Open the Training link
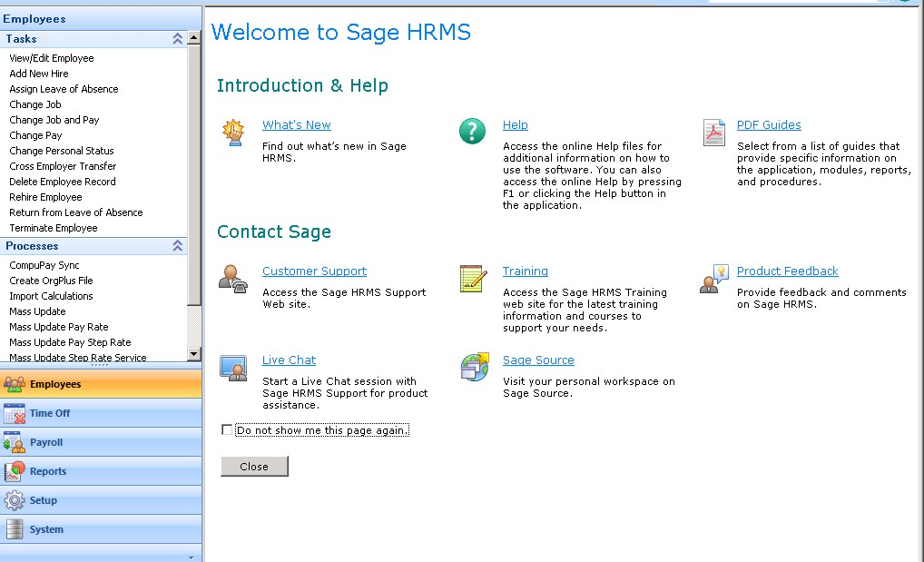This screenshot has width=924, height=562. click(525, 271)
